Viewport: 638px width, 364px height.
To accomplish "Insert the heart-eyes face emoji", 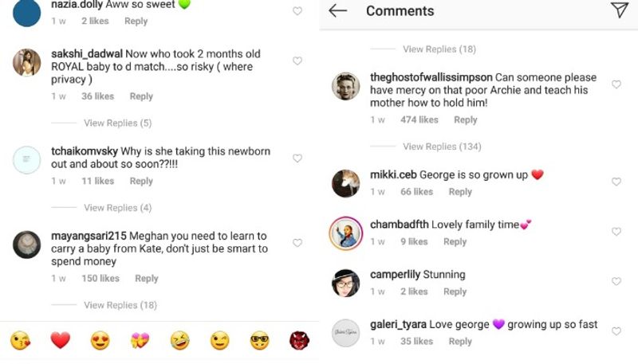I will tap(100, 341).
